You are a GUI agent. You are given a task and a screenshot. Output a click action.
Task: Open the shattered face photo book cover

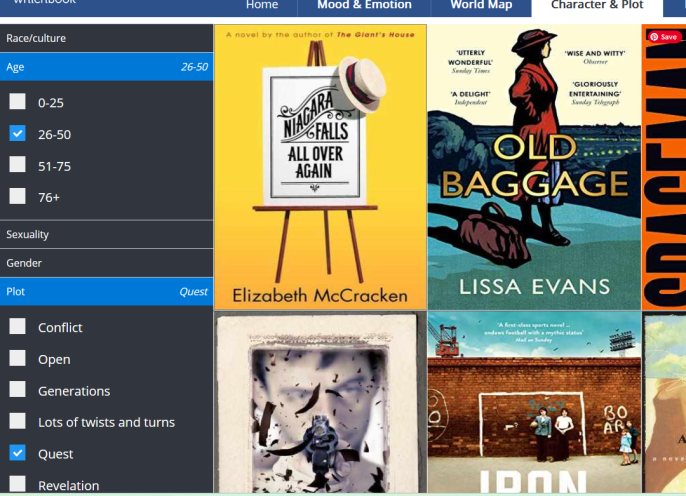click(320, 402)
